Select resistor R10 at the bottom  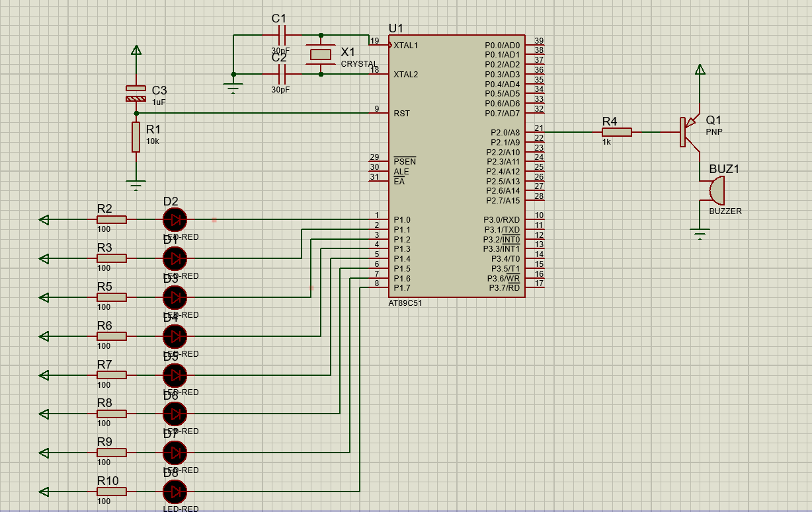111,492
